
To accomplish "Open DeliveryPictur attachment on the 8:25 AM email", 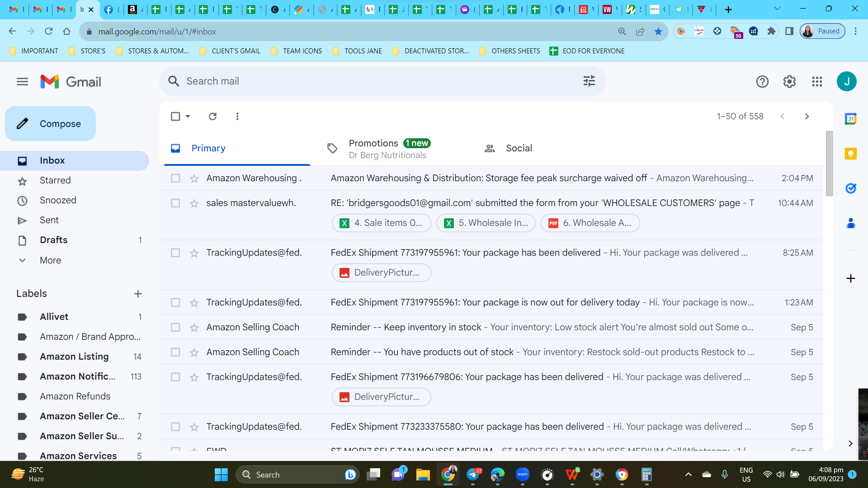I will [x=382, y=273].
